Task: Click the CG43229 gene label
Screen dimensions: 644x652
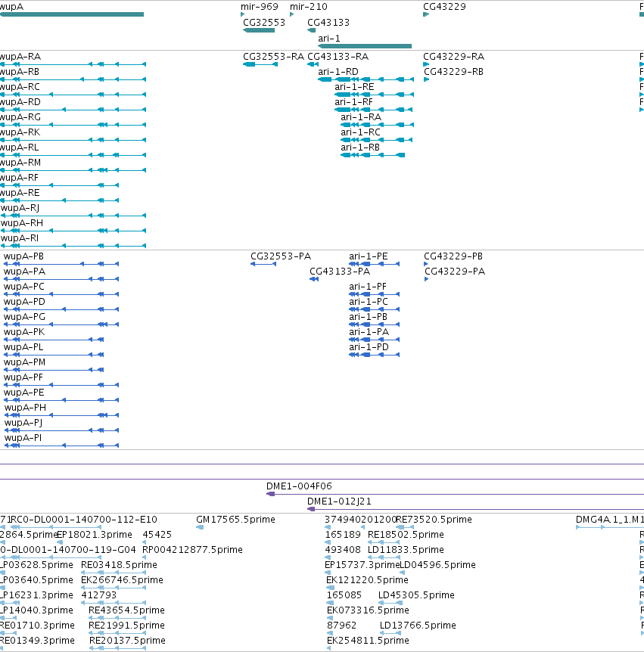Action: [444, 7]
